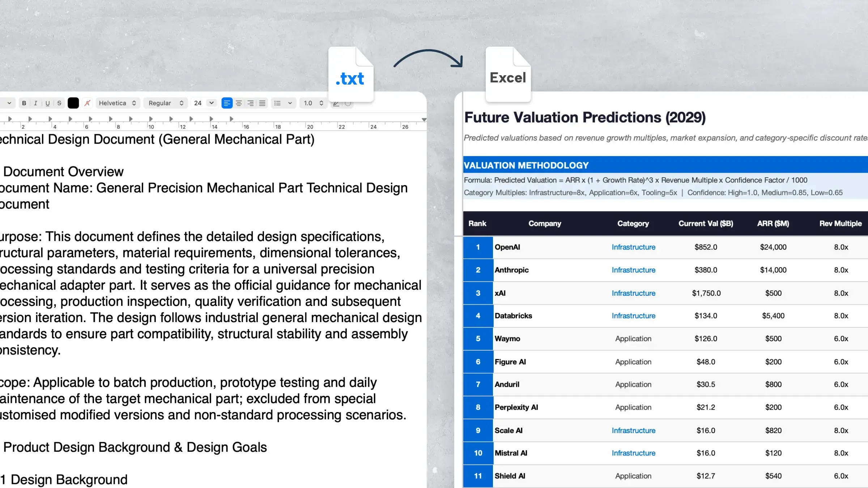
Task: Open the Helvetica font family dropdown
Action: [117, 103]
